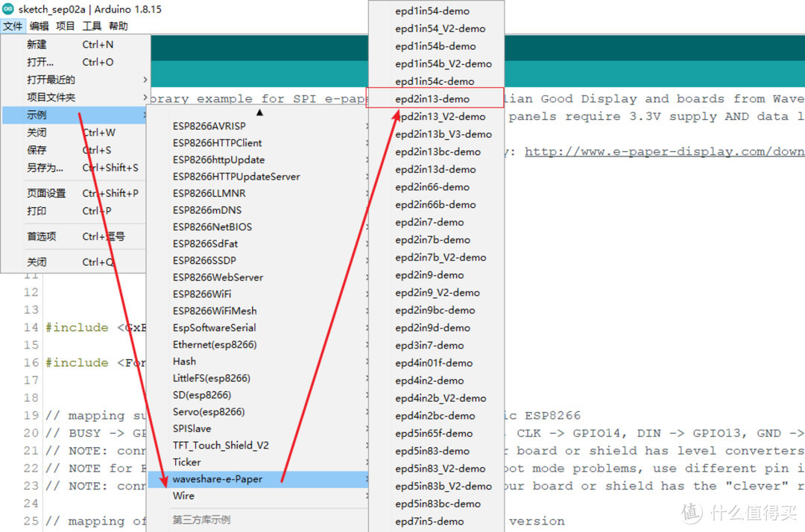This screenshot has width=805, height=532.
Task: Choose 打印 from file menu
Action: (x=75, y=211)
